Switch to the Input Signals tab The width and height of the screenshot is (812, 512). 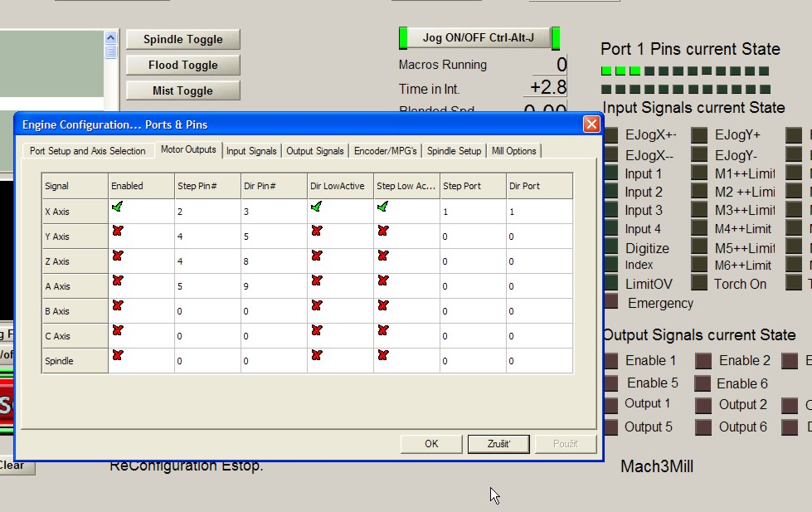pos(251,151)
